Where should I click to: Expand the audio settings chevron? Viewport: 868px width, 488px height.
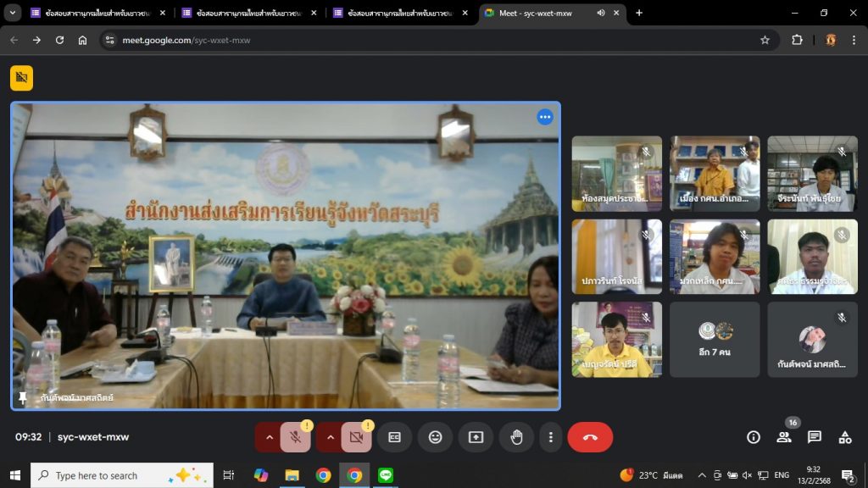270,437
